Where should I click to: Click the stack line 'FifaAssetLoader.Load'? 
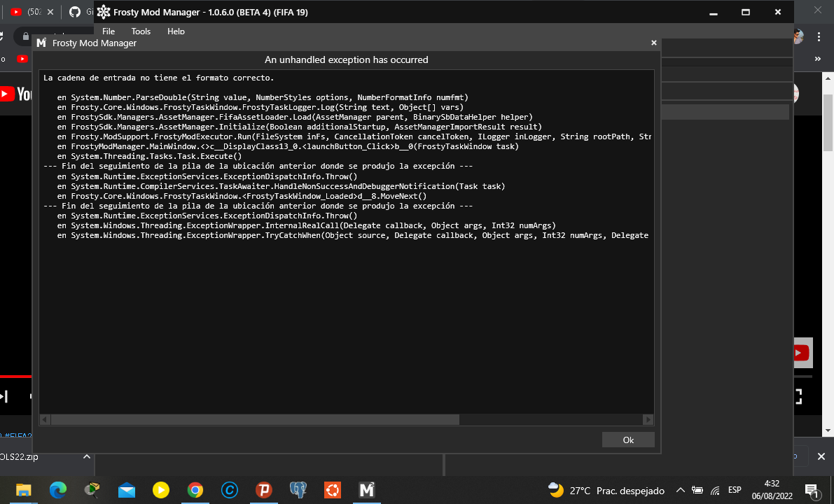pyautogui.click(x=295, y=117)
